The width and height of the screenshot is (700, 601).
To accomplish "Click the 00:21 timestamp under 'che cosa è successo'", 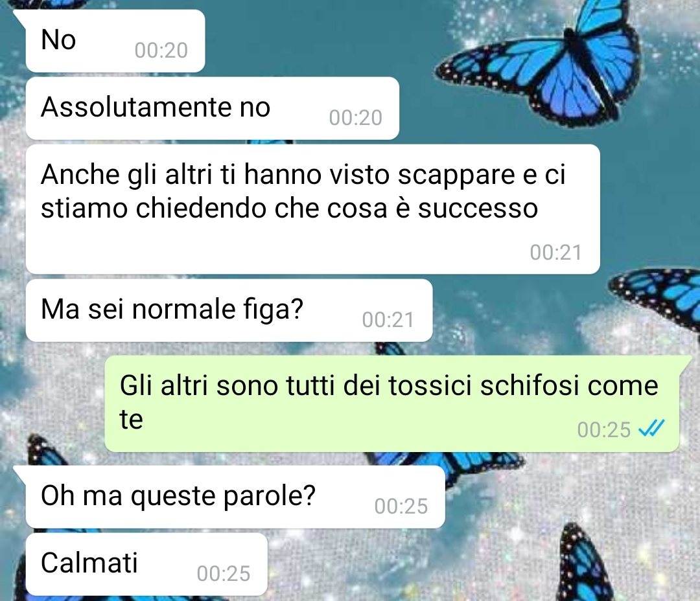I will pos(556,252).
